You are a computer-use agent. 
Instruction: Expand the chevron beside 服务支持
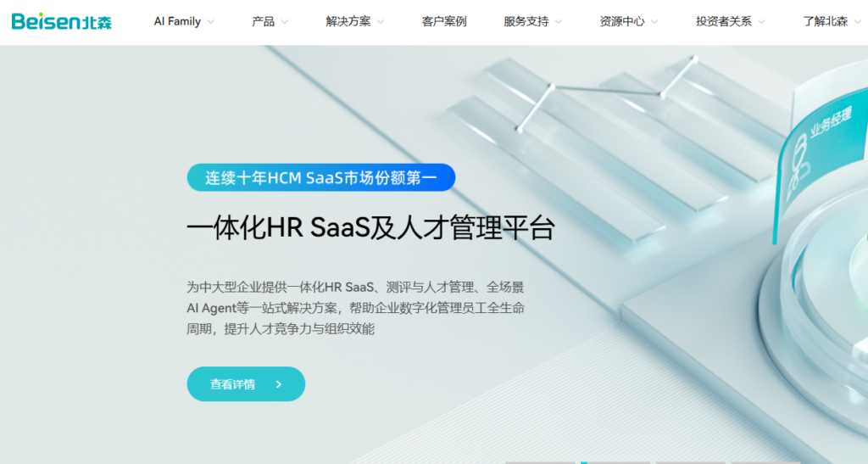pos(558,22)
